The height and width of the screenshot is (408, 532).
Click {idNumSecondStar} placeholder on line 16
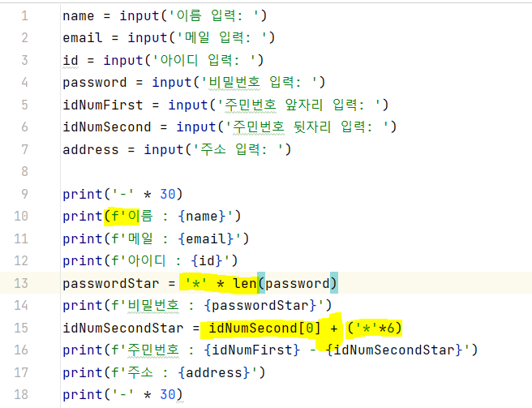(x=395, y=350)
